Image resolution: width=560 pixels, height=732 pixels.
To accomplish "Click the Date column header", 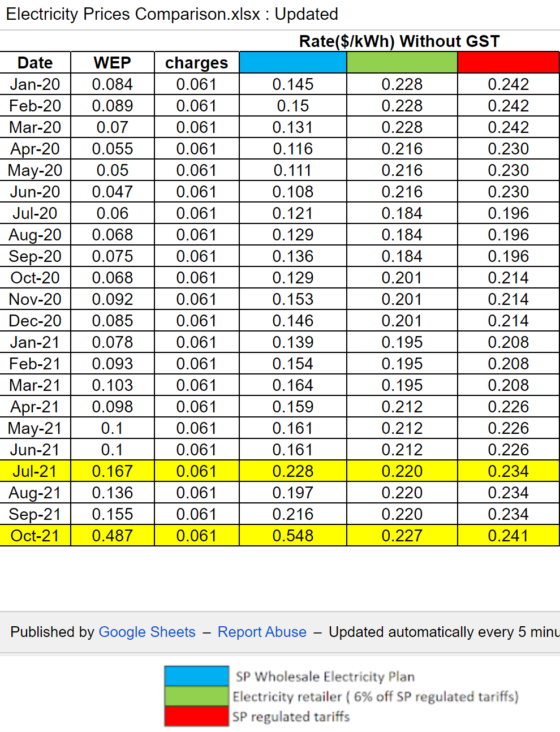I will 35,62.
